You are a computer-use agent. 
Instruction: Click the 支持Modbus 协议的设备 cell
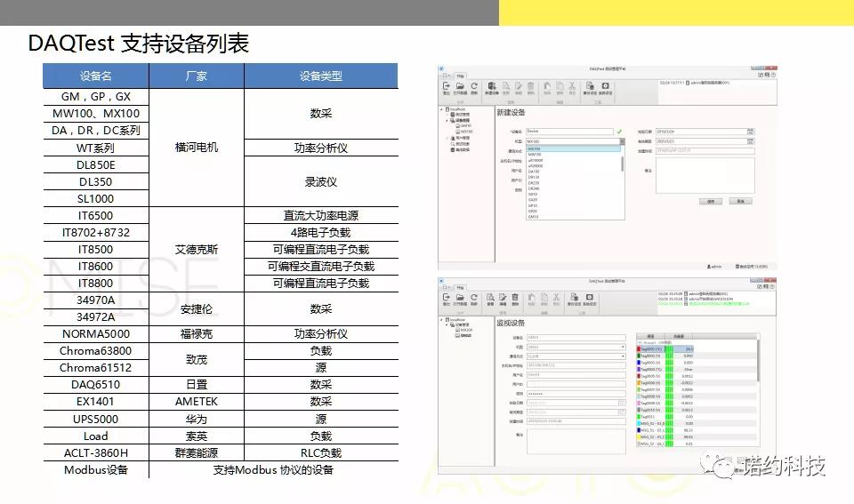point(273,469)
